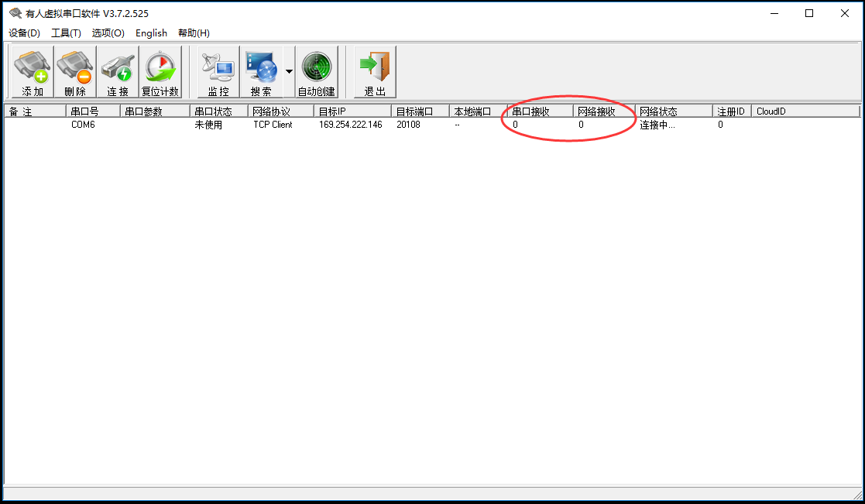Open the 选项(O) menu

(x=108, y=33)
